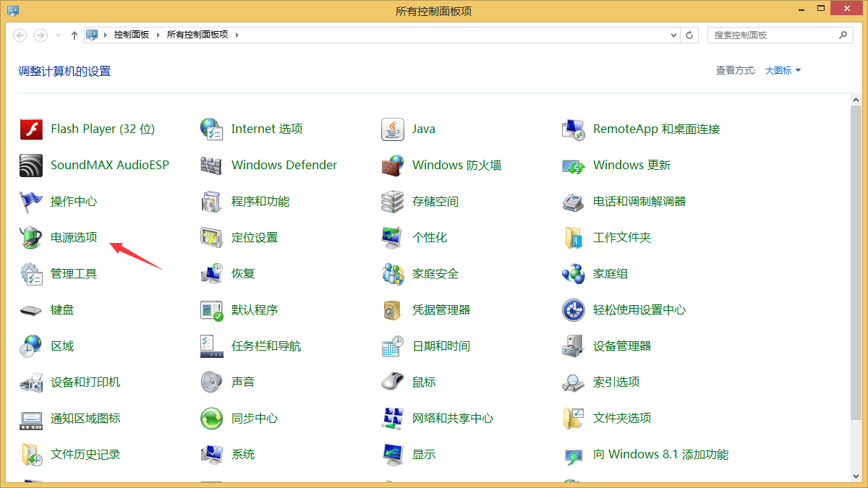868x488 pixels.
Task: Open the 文件夹选项 icon
Action: coord(573,419)
